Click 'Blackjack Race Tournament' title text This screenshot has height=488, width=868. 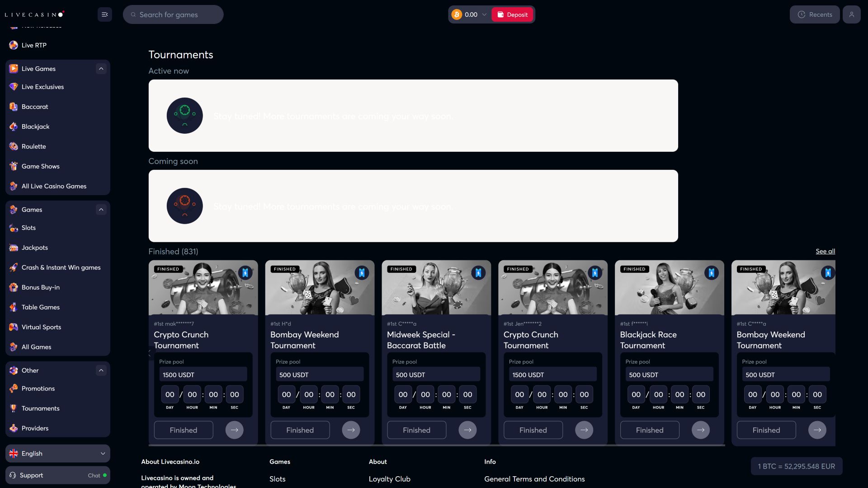pos(648,340)
